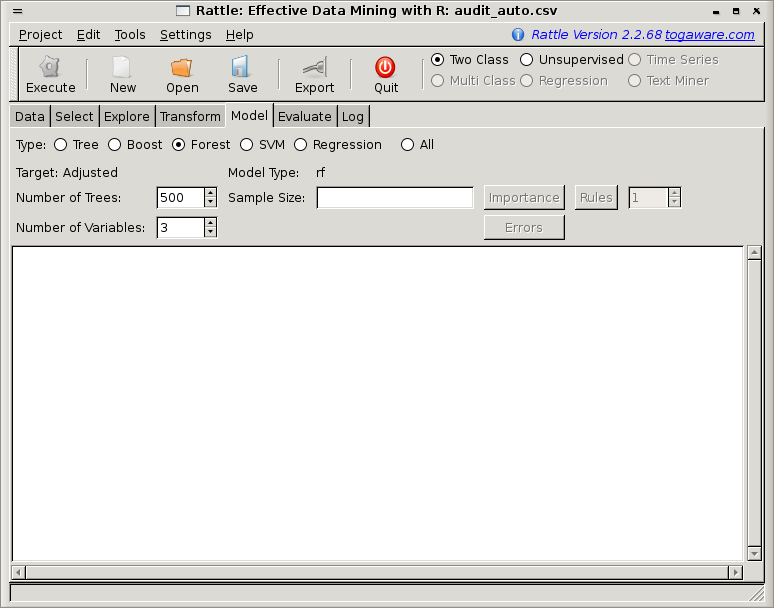Image resolution: width=774 pixels, height=608 pixels.
Task: Click the model output text area
Action: pyautogui.click(x=378, y=404)
